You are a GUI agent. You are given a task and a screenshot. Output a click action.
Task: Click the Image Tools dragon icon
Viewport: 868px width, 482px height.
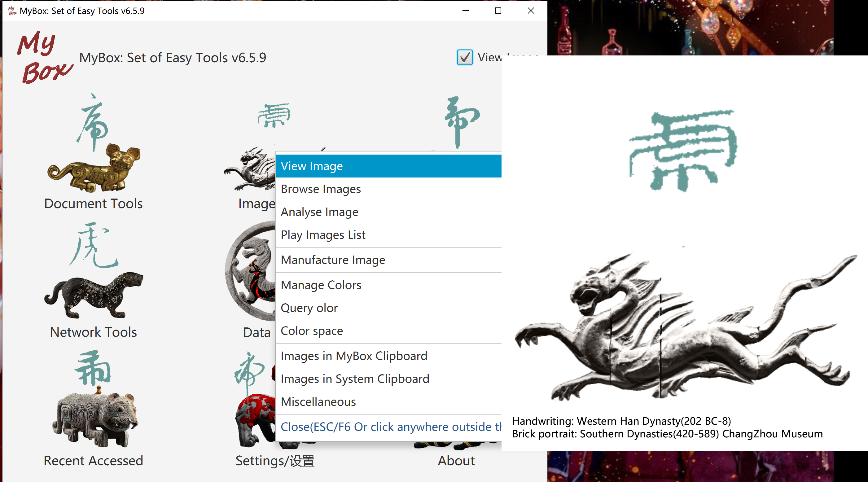click(249, 169)
